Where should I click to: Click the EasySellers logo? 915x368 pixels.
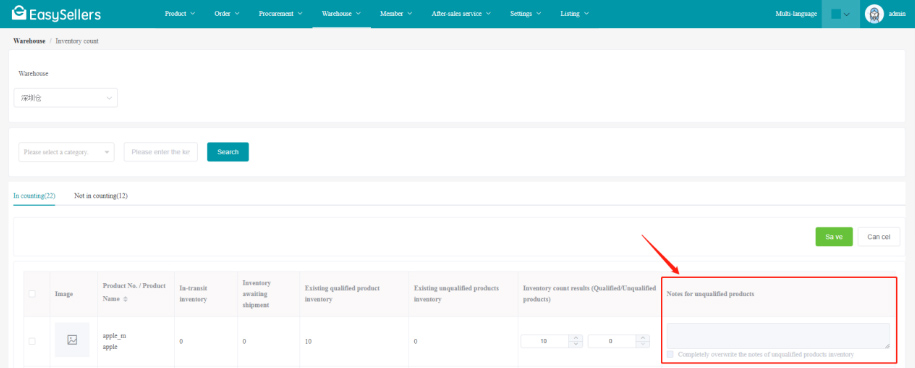(x=56, y=13)
